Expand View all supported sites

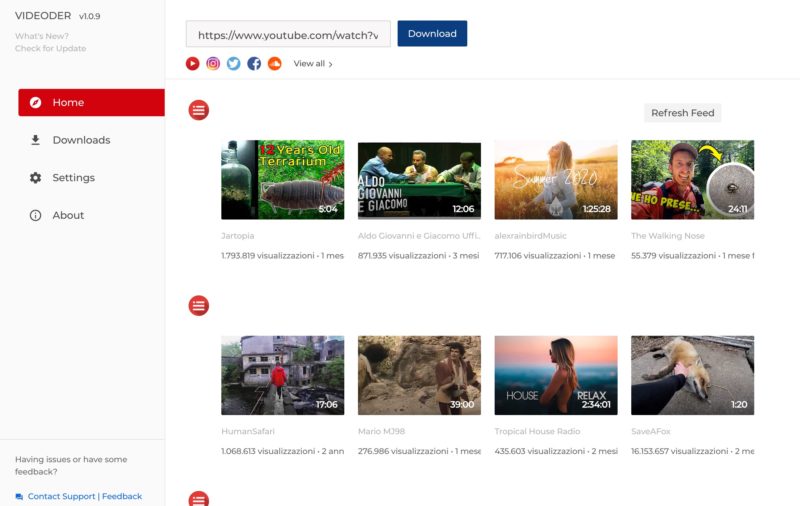(x=313, y=64)
